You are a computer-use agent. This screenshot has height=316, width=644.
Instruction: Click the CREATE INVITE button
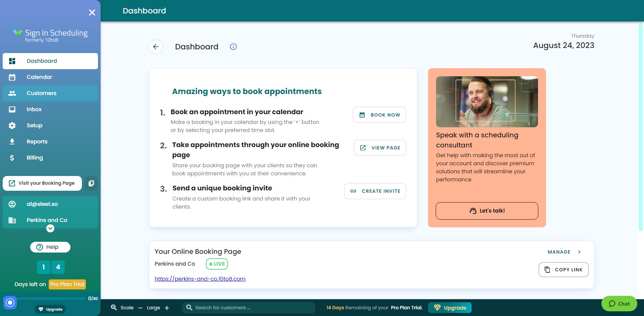pyautogui.click(x=375, y=191)
